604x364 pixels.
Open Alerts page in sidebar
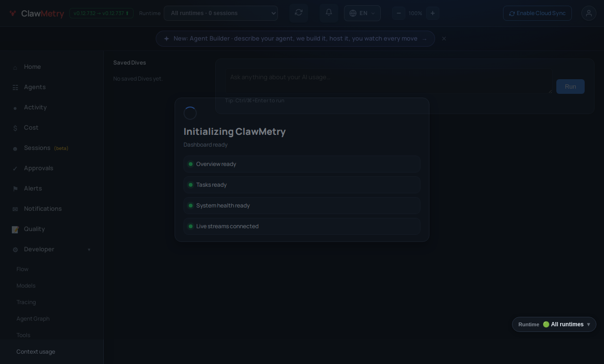tap(52, 189)
